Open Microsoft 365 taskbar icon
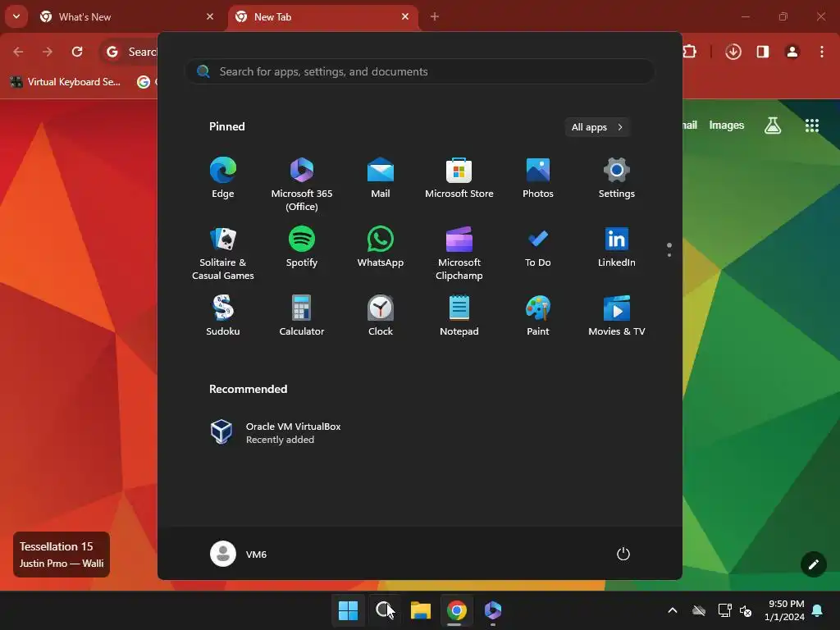840x630 pixels. (493, 610)
